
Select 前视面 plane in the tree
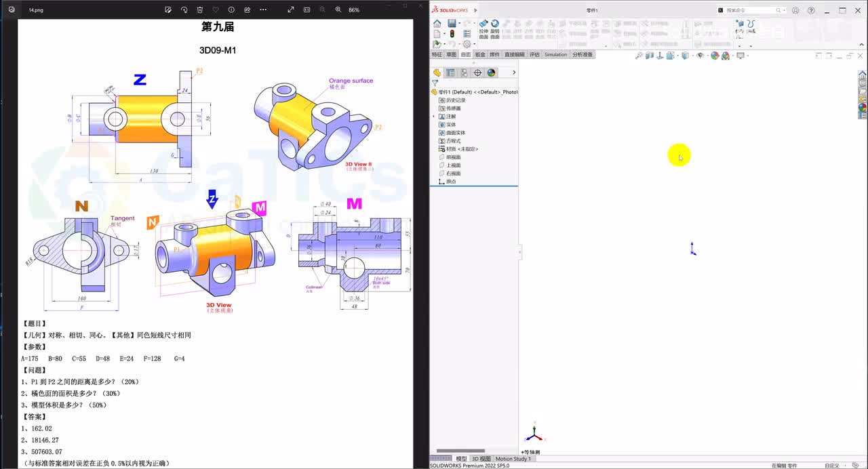point(450,157)
